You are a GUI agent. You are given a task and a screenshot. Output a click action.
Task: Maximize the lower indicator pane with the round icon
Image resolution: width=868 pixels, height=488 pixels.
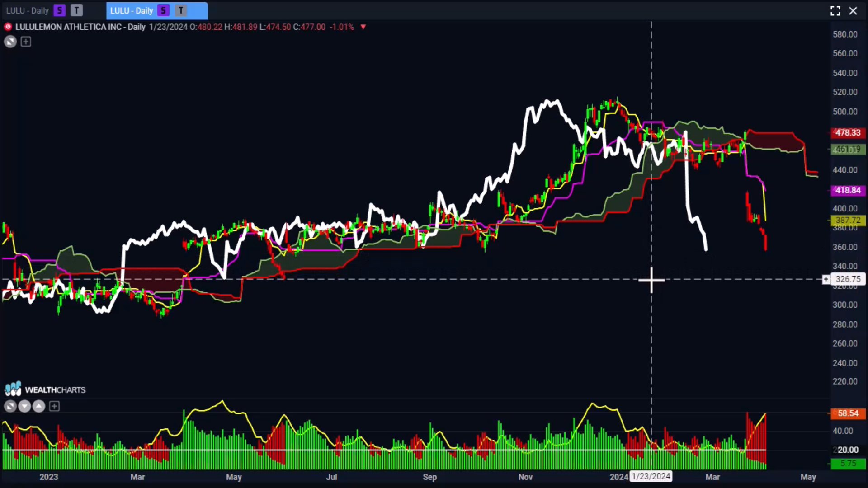point(10,406)
